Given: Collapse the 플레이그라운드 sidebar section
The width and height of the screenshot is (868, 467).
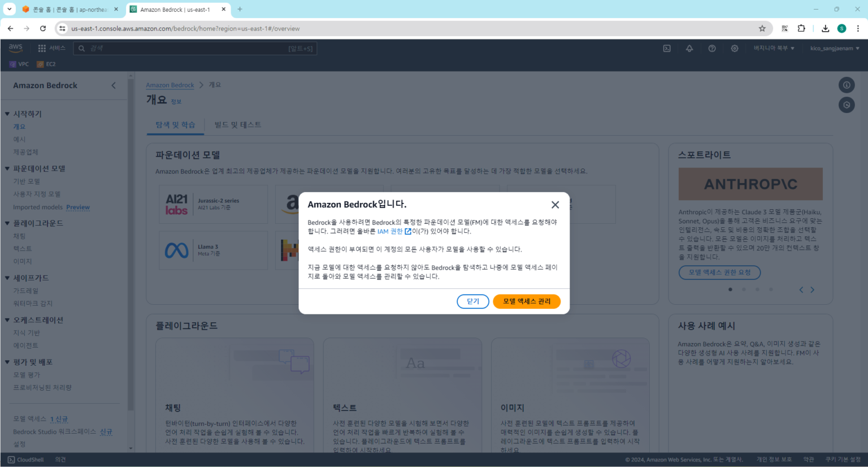Looking at the screenshot, I should (x=7, y=223).
